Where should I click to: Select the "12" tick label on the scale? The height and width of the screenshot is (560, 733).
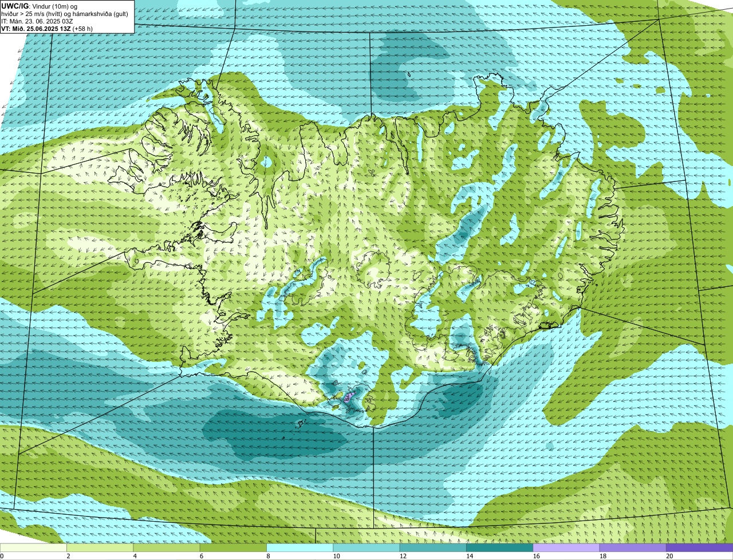[x=403, y=556]
